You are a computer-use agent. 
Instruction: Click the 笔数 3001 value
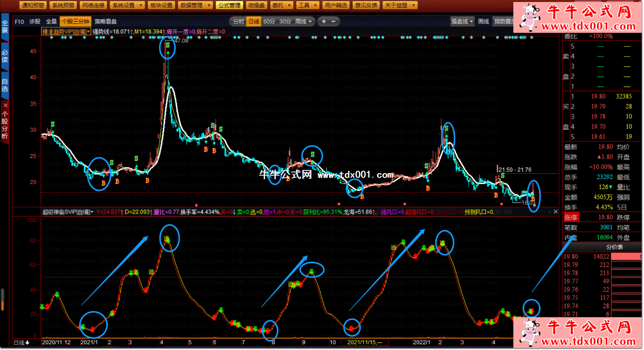pyautogui.click(x=606, y=227)
